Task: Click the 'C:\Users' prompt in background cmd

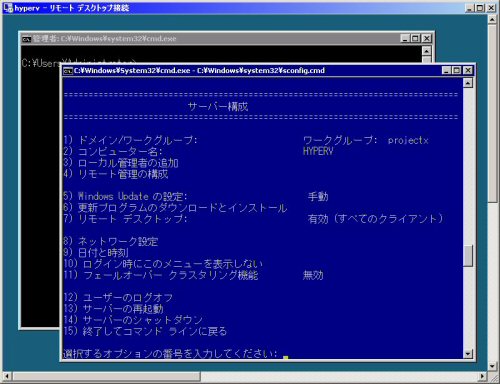Action: coord(42,62)
